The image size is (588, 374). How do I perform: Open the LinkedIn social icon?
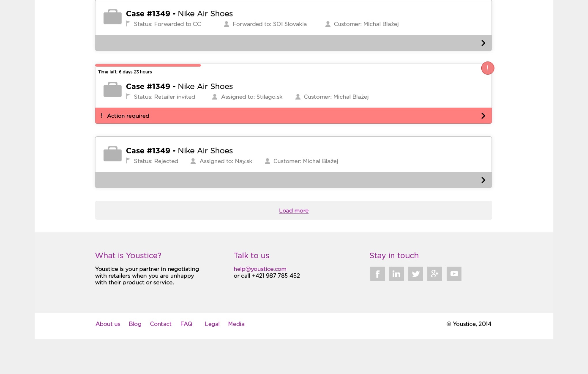pos(396,274)
